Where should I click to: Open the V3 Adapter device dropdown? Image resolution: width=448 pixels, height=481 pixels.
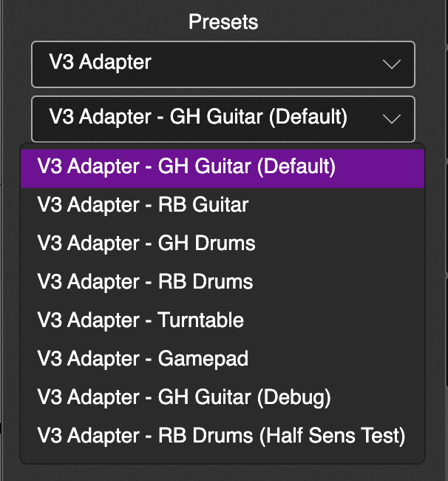coord(222,64)
